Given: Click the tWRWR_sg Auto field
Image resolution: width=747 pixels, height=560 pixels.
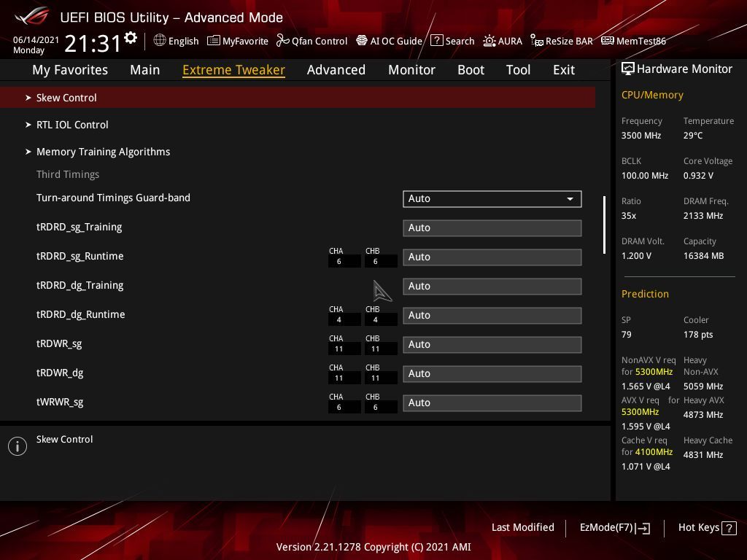Looking at the screenshot, I should pyautogui.click(x=492, y=402).
